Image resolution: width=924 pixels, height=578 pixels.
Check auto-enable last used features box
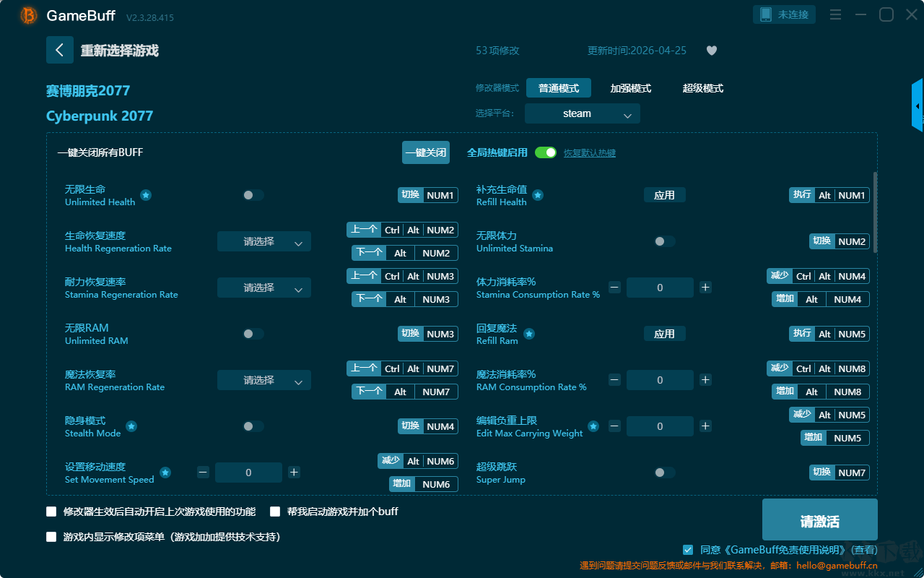click(51, 512)
